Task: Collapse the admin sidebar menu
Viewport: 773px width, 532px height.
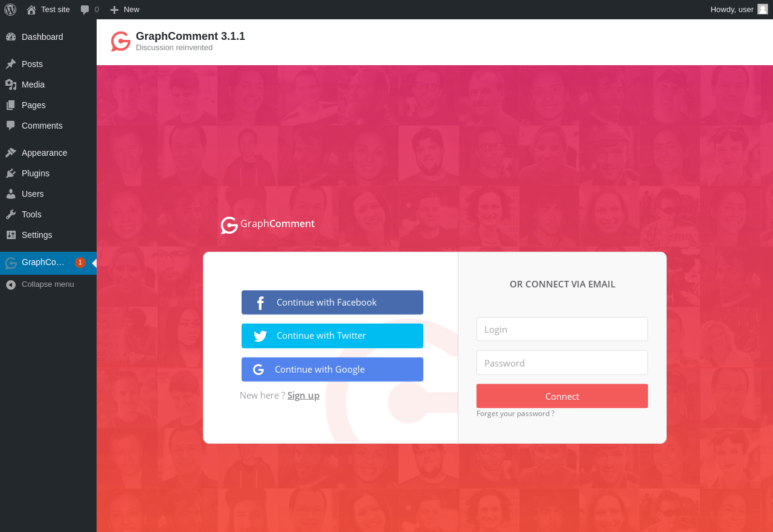Action: (48, 284)
